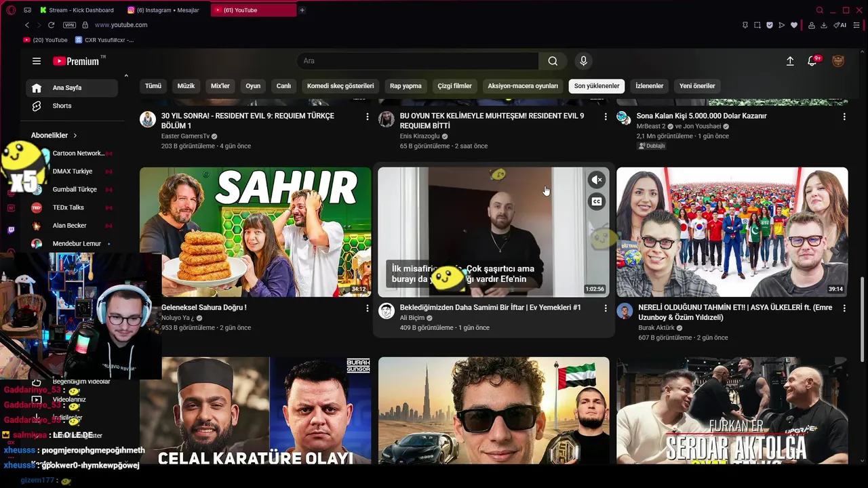Select the (61) YouTube tab
The image size is (868, 488).
pos(253,10)
